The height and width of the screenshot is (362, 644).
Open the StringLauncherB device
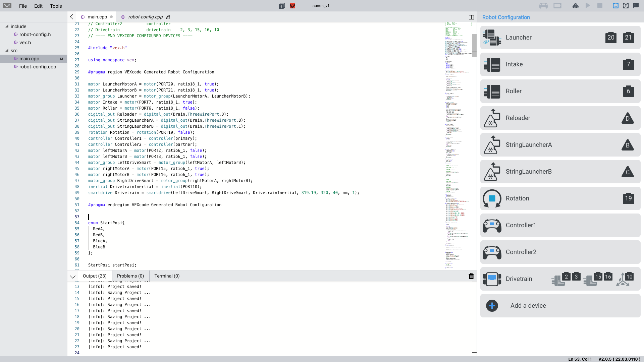pos(560,172)
